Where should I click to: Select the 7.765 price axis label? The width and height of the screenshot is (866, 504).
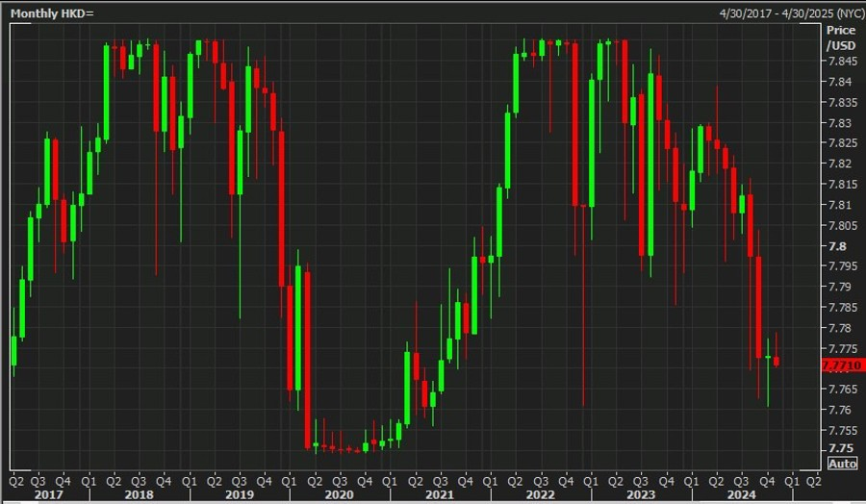[842, 390]
